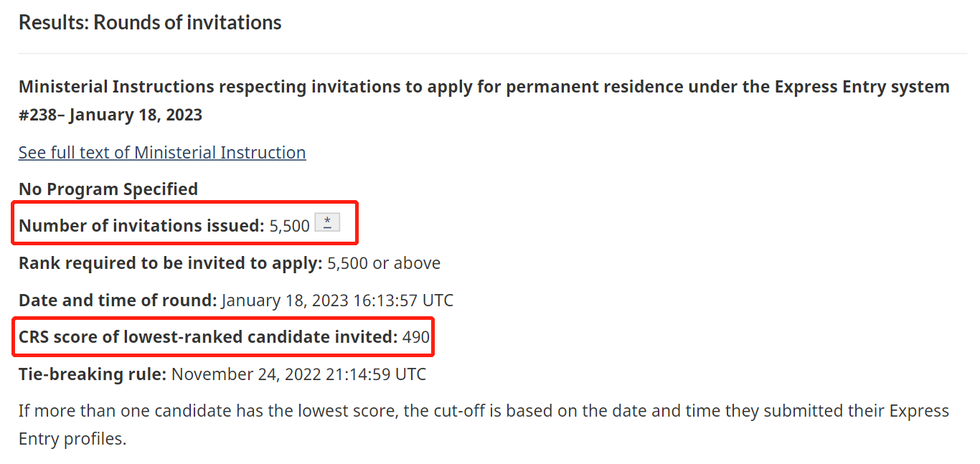
Task: Select November 24, 2022 21:14:59 UTC timestamp
Action: [298, 374]
